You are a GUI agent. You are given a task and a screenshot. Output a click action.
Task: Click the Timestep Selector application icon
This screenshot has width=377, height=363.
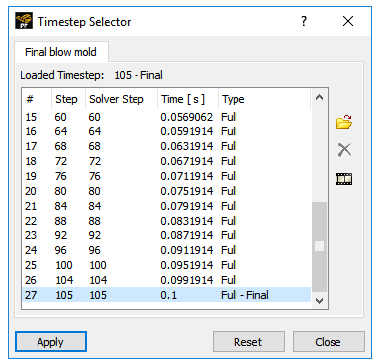pyautogui.click(x=24, y=21)
